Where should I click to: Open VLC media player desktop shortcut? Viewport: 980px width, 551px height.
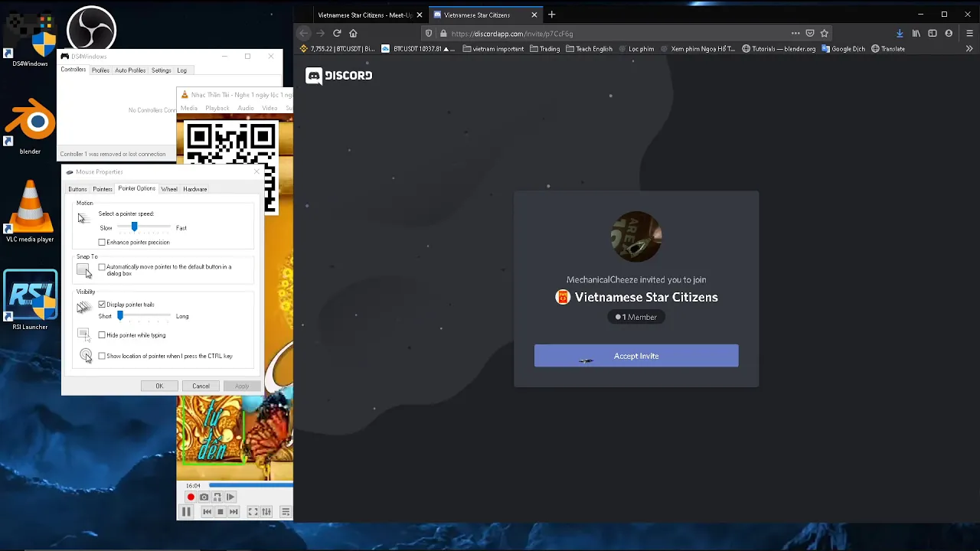coord(30,213)
